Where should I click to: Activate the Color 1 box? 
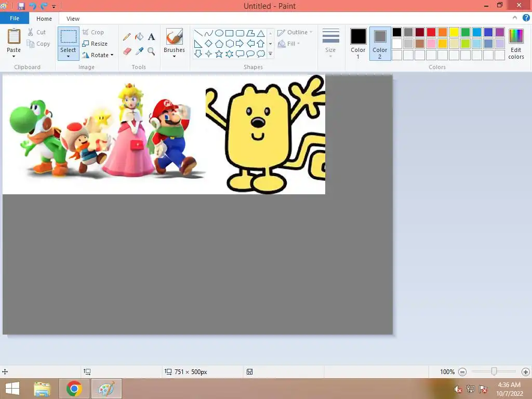(x=358, y=44)
